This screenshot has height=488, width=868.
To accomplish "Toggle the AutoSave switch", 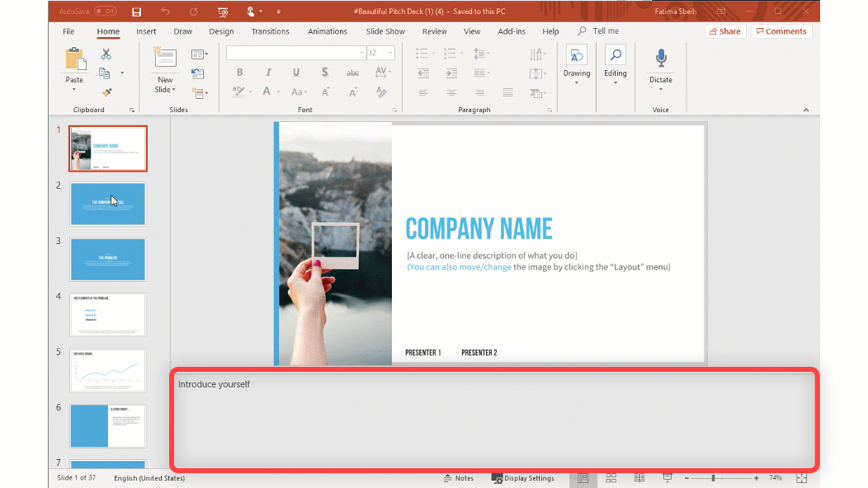I will point(105,12).
